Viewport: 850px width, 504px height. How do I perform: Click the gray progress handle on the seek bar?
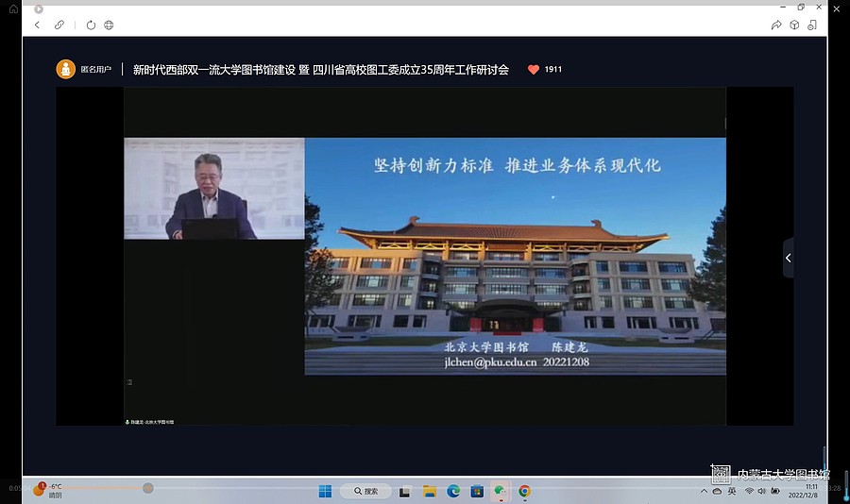[x=148, y=488]
